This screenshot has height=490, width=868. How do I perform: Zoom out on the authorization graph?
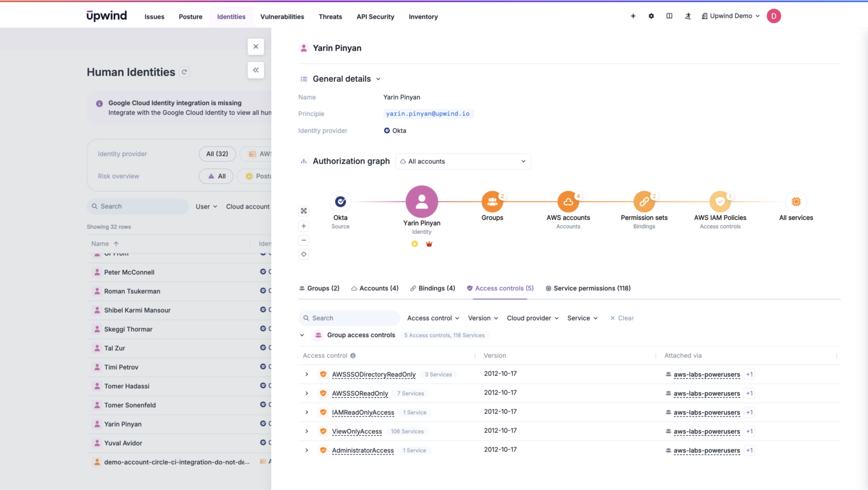click(303, 240)
